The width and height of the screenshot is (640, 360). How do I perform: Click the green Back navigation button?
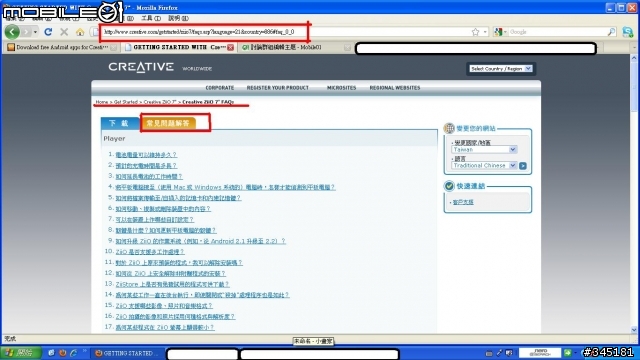point(12,31)
